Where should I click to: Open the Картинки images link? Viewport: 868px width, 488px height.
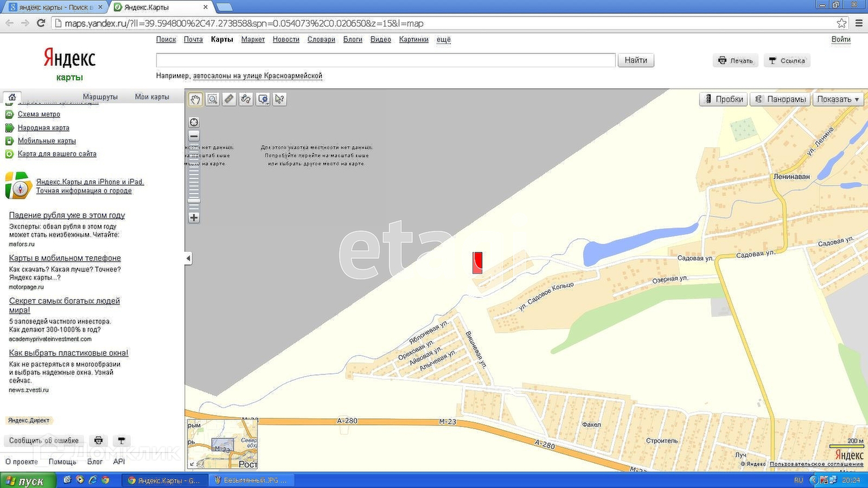(414, 40)
